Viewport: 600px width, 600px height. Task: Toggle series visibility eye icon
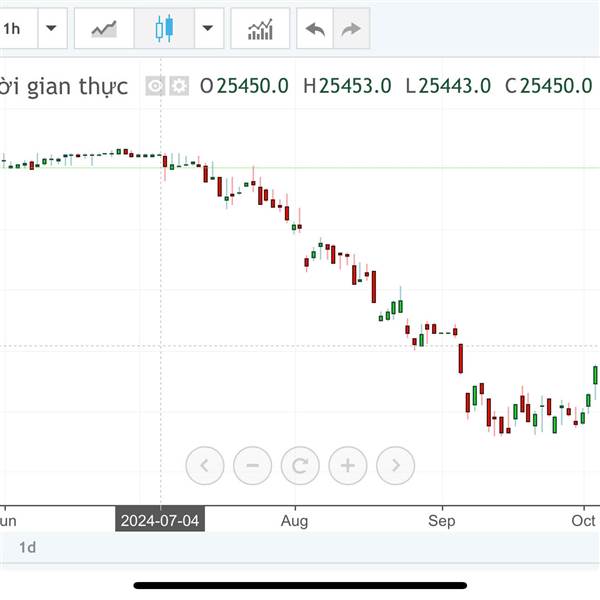tap(155, 86)
